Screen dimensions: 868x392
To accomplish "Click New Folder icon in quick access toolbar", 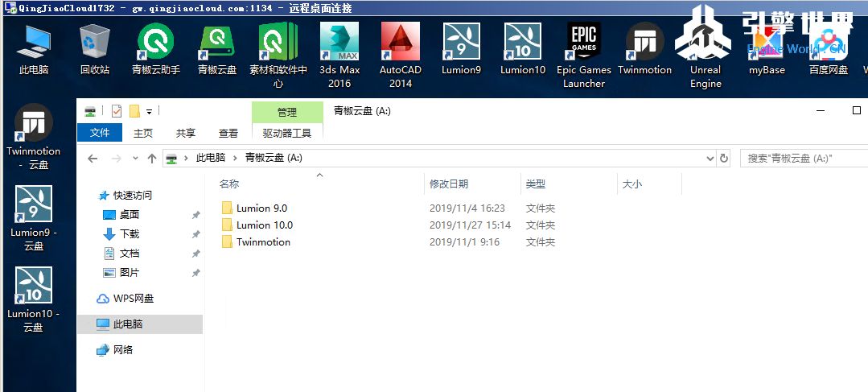I will 134,111.
